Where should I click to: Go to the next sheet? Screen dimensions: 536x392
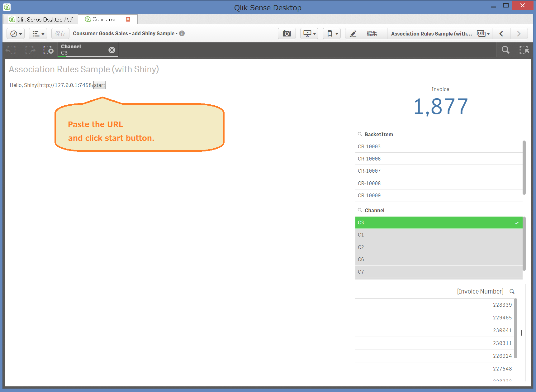[519, 33]
